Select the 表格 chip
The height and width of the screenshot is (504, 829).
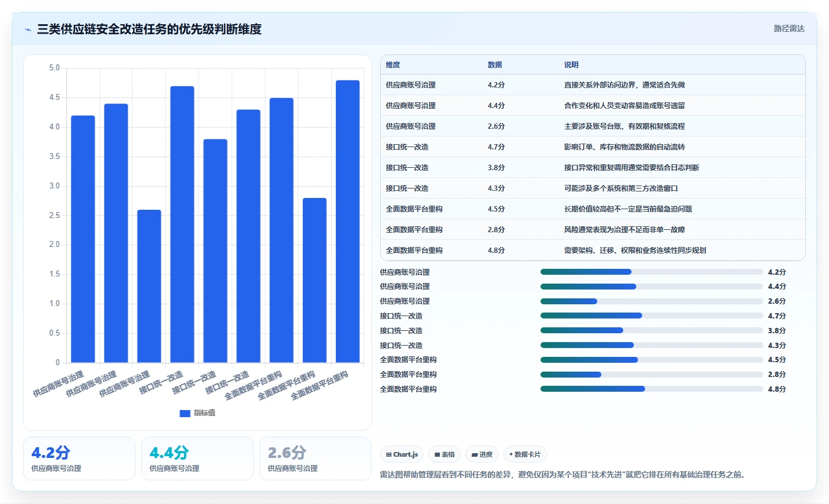coord(444,454)
